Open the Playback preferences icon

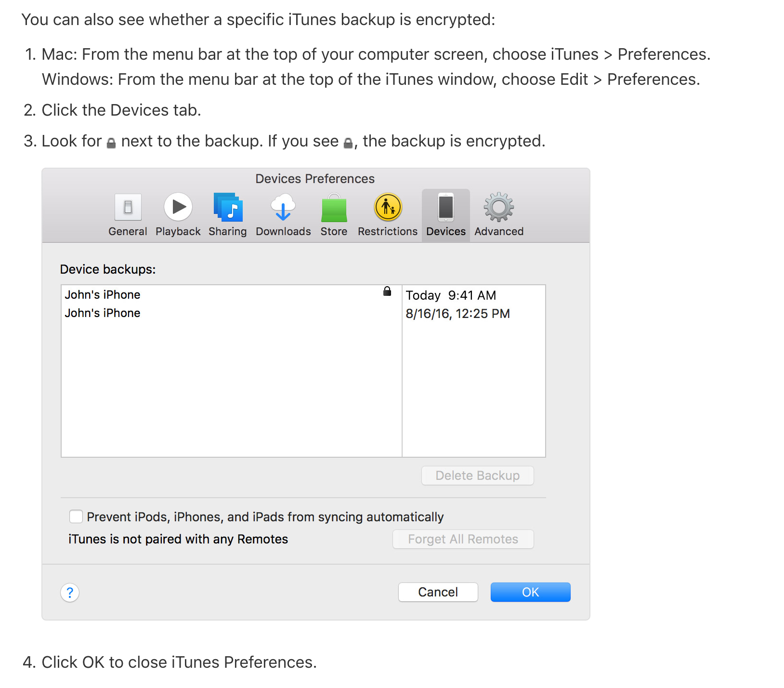[178, 207]
